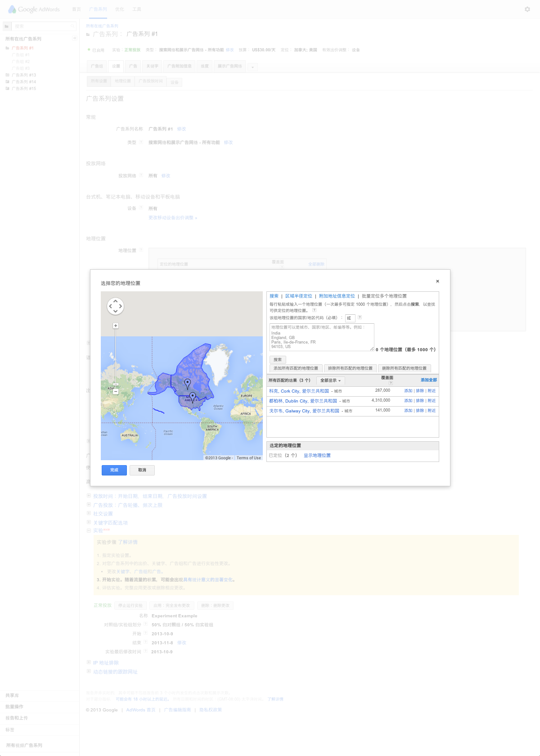The height and width of the screenshot is (756, 540).
Task: Click 添加 for Cork City
Action: (408, 391)
